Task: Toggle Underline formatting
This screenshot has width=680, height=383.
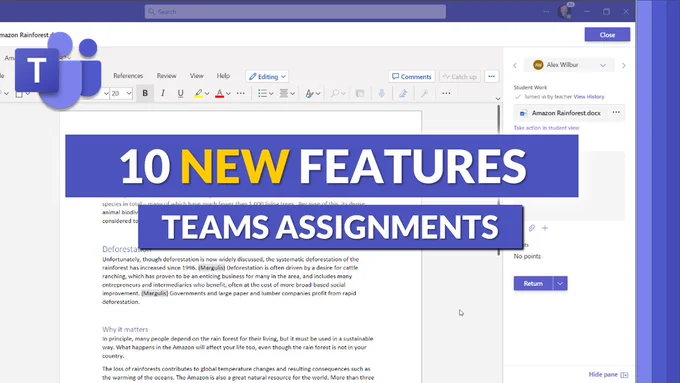Action: [180, 93]
